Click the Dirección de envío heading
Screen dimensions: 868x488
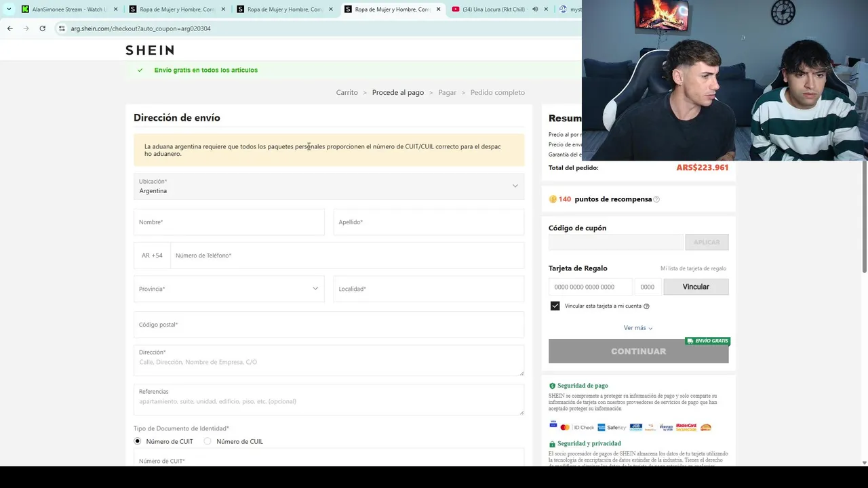point(177,118)
